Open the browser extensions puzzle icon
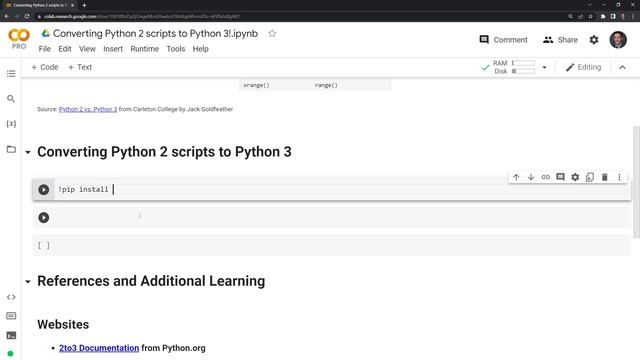The image size is (640, 360). tap(603, 16)
